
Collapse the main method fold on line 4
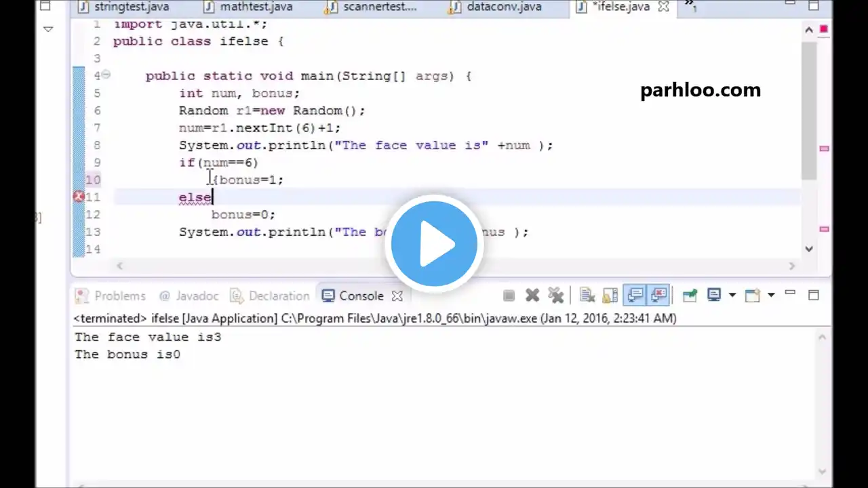point(106,75)
